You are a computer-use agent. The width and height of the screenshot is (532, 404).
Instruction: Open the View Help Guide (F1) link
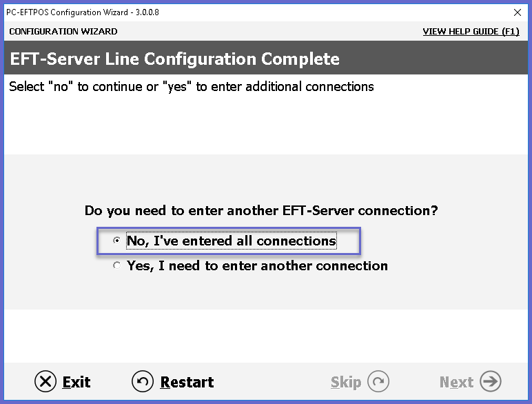pyautogui.click(x=471, y=32)
